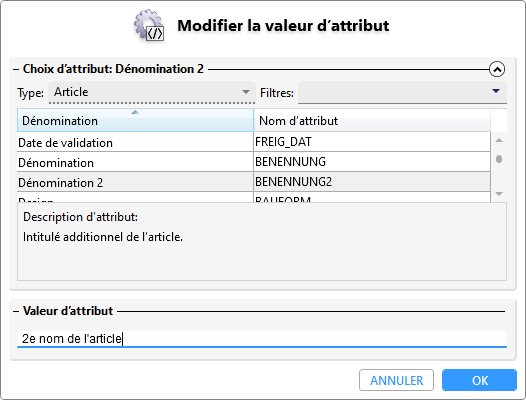Image resolution: width=526 pixels, height=400 pixels.
Task: Click the Valeur d'attribut text field
Action: tap(262, 339)
